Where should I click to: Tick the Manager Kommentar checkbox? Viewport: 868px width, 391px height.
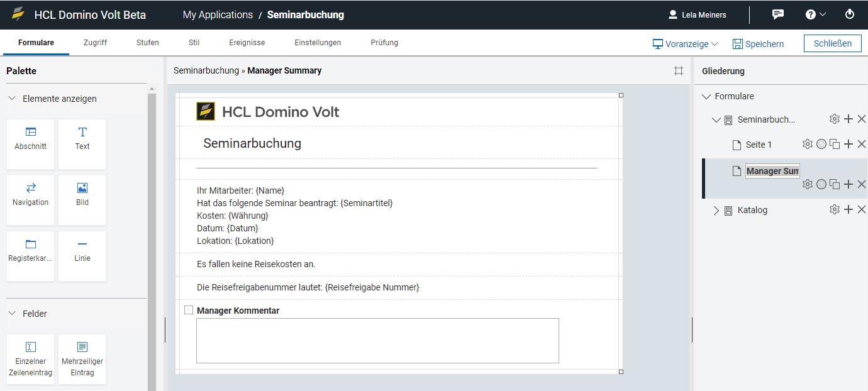[189, 310]
